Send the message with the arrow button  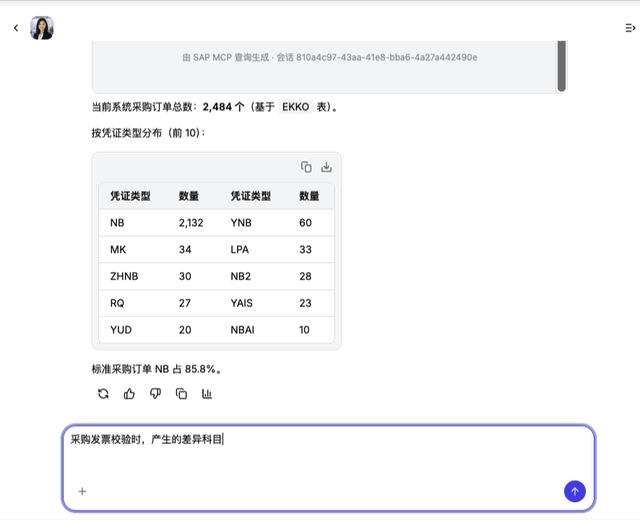pyautogui.click(x=575, y=491)
